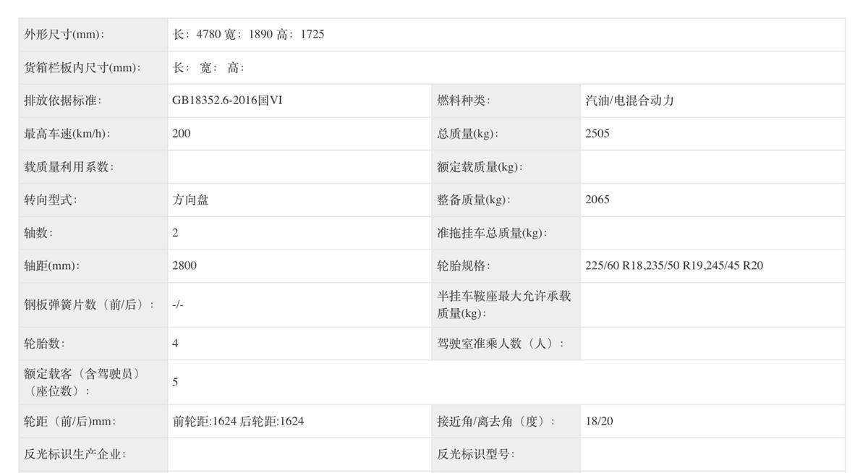The height and width of the screenshot is (473, 868).
Task: Select the GB18352.6-2016国VI emission standard value
Action: tap(227, 101)
